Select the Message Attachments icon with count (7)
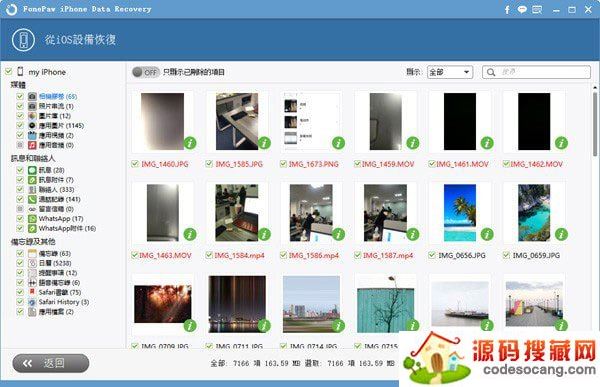 coord(33,180)
